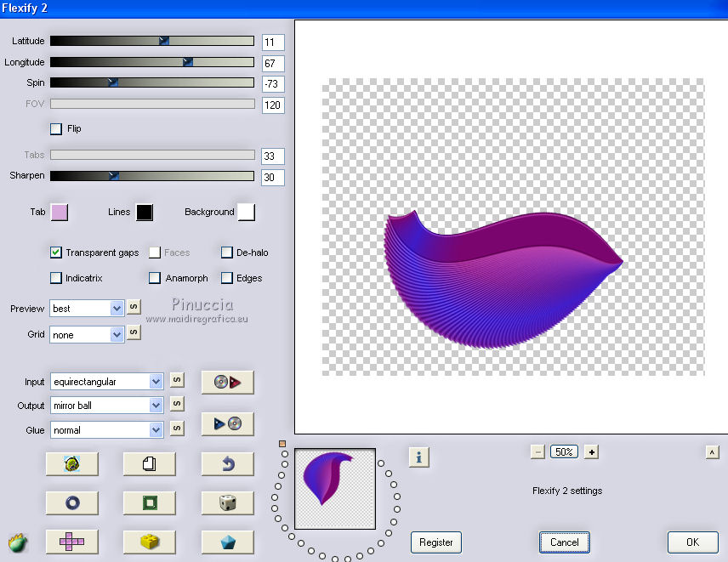Open the Glue mode dropdown

pos(106,429)
